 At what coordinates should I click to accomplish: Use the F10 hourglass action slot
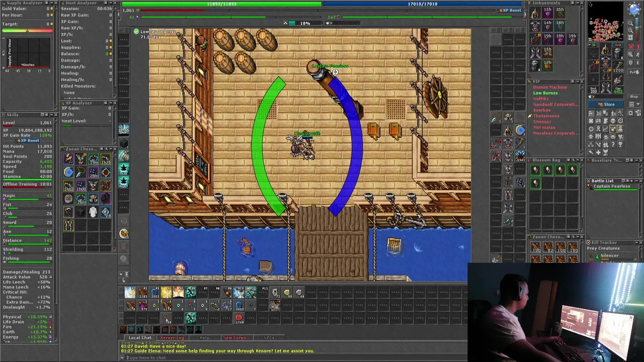[238, 293]
